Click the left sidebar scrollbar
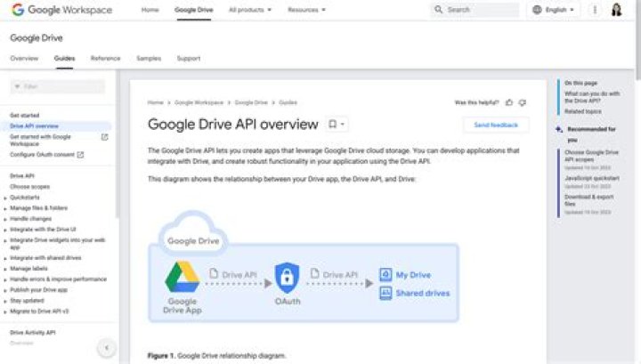This screenshot has width=641, height=364. (x=117, y=143)
